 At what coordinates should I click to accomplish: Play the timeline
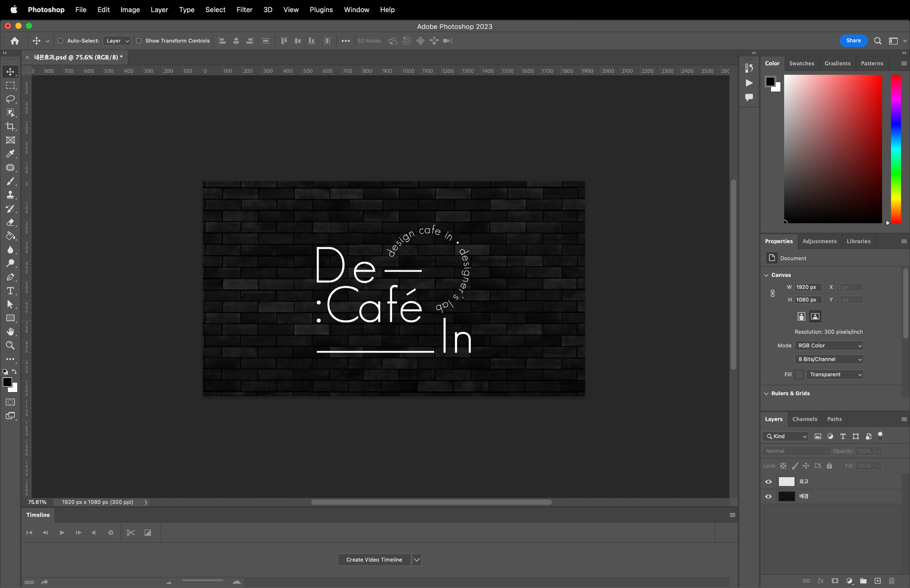[62, 533]
